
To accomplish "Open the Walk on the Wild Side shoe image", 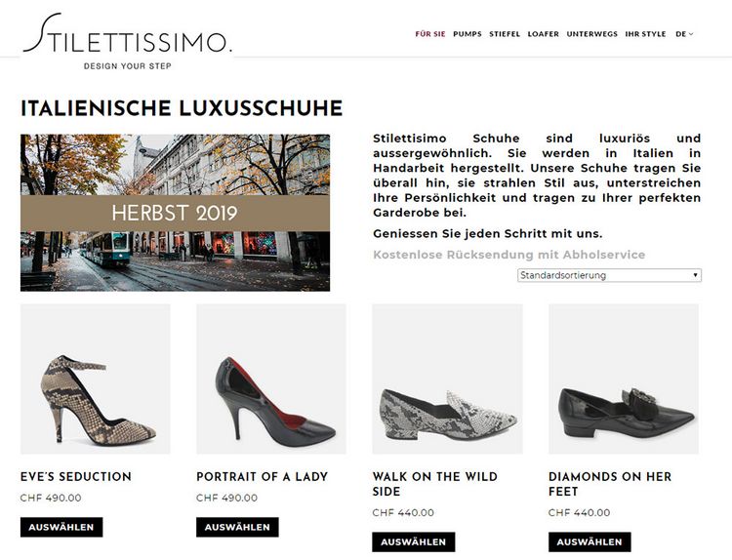I will (x=447, y=379).
